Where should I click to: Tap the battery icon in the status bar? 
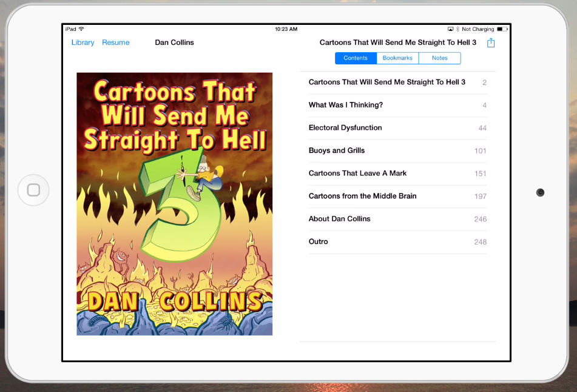tap(502, 29)
